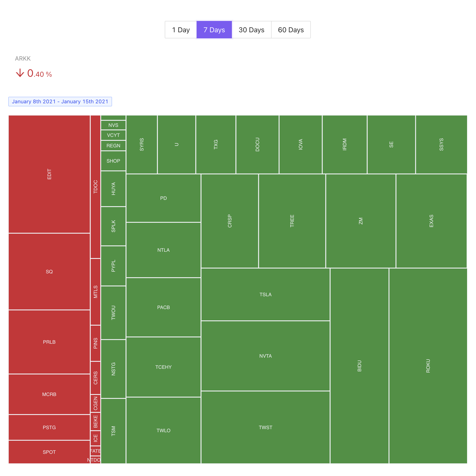Click the red down-arrow change indicator

point(20,73)
